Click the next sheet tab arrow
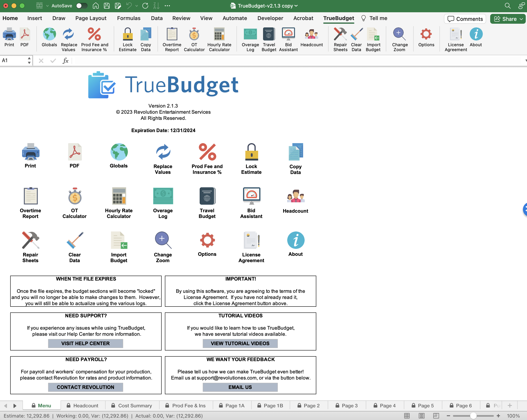Image resolution: width=527 pixels, height=420 pixels. click(15, 406)
